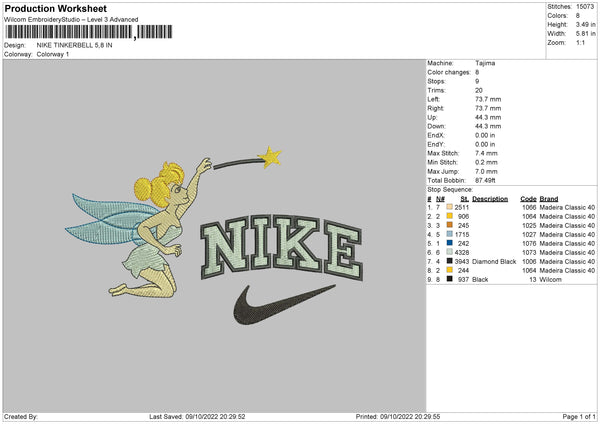Select stitch count 2511 in row 1
Viewport: 600px width, 424px height.
pos(461,207)
